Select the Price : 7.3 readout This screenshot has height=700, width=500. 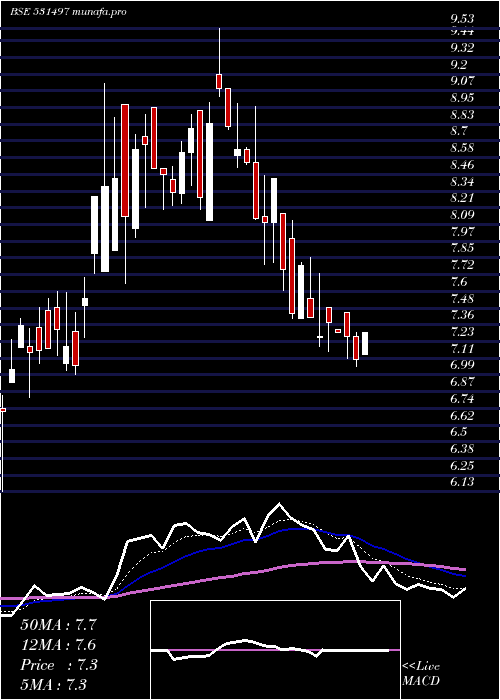tap(58, 665)
